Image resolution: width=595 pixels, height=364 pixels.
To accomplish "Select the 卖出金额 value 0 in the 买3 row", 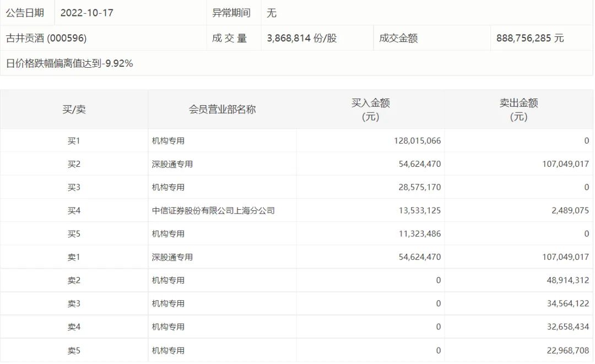I will click(x=587, y=187).
